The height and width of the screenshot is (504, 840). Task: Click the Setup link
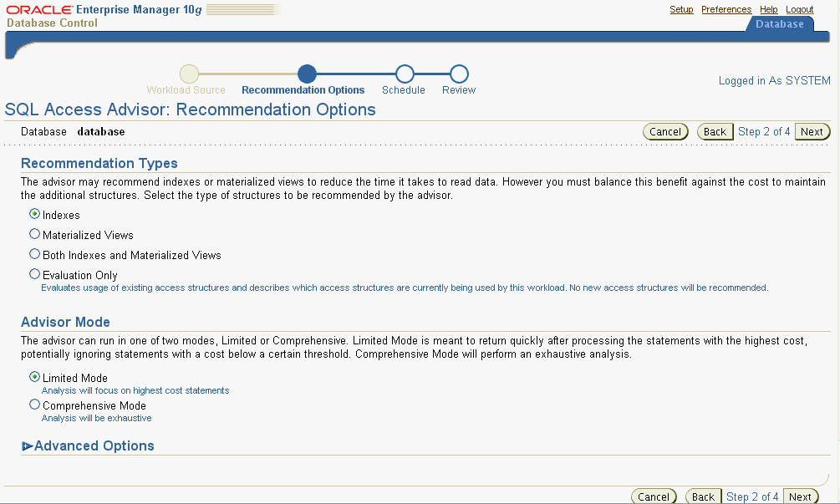[681, 9]
